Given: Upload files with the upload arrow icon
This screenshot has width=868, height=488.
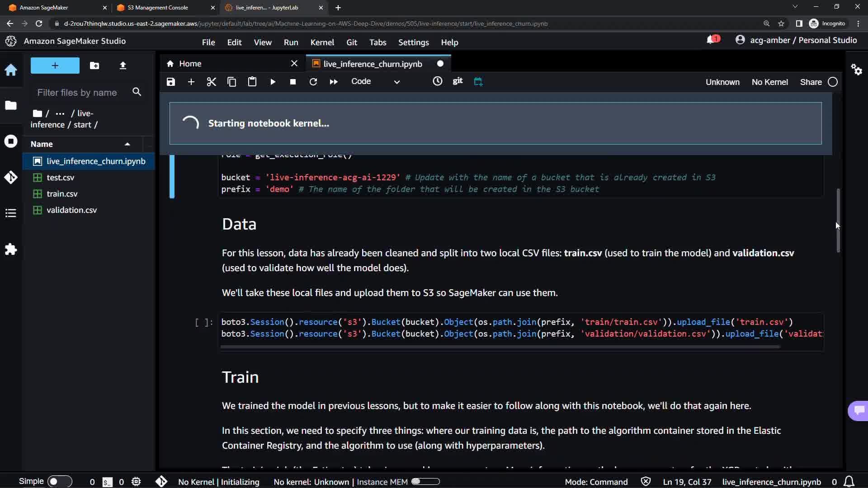Looking at the screenshot, I should point(123,66).
